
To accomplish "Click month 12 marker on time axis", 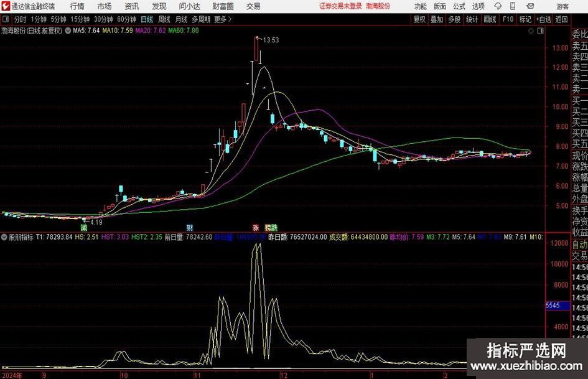I will [284, 375].
